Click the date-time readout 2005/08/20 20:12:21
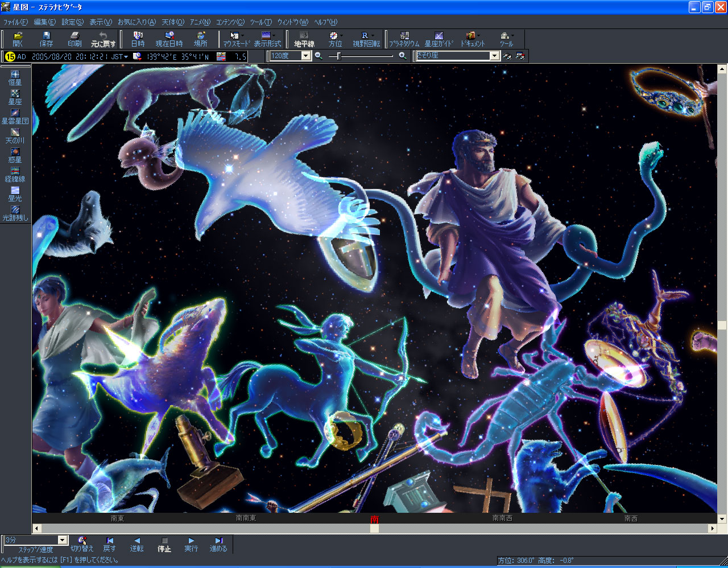This screenshot has height=568, width=728. [70, 56]
